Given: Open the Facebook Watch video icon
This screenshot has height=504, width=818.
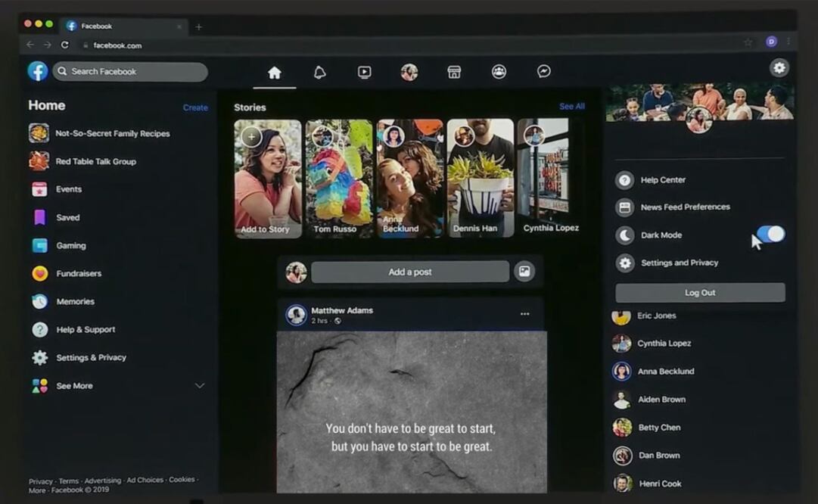Looking at the screenshot, I should click(364, 72).
